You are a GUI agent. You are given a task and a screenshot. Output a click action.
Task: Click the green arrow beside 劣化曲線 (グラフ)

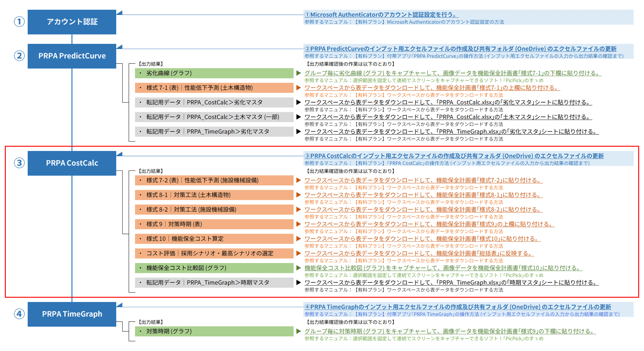click(298, 73)
